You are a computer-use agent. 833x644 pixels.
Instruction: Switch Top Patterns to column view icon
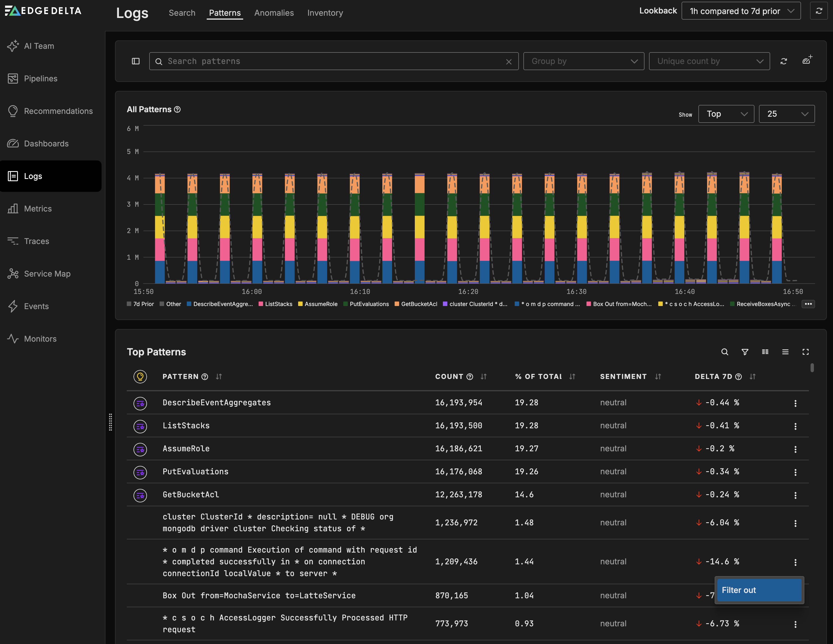(765, 352)
